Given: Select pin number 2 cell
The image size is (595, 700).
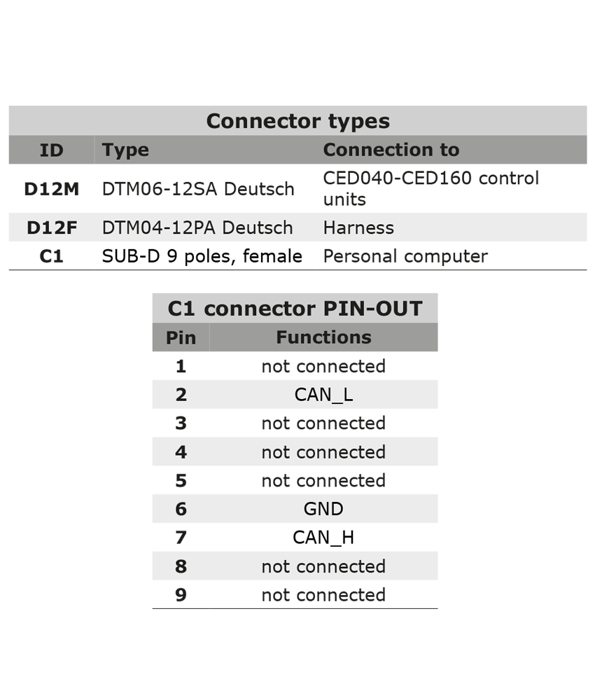Looking at the screenshot, I should (x=181, y=395).
